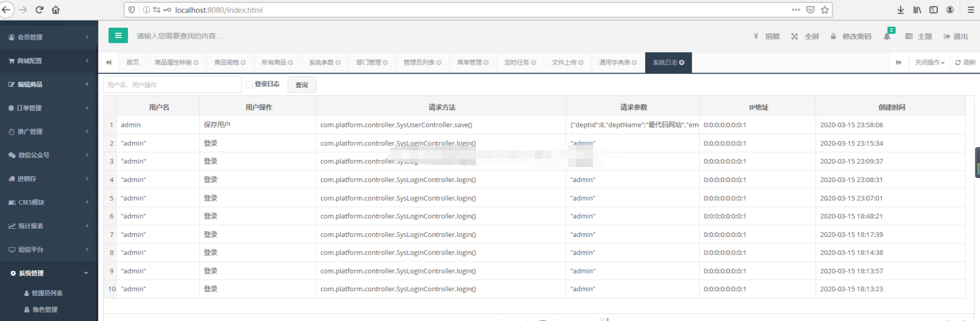Collapse 系统管理 sidebar menu

tap(49, 273)
